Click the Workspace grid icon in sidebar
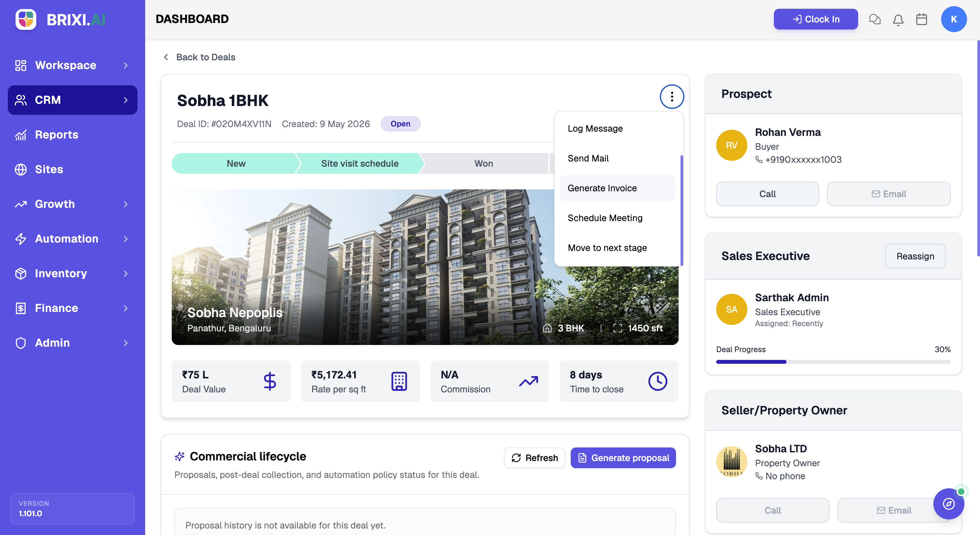Image resolution: width=980 pixels, height=535 pixels. (x=20, y=65)
